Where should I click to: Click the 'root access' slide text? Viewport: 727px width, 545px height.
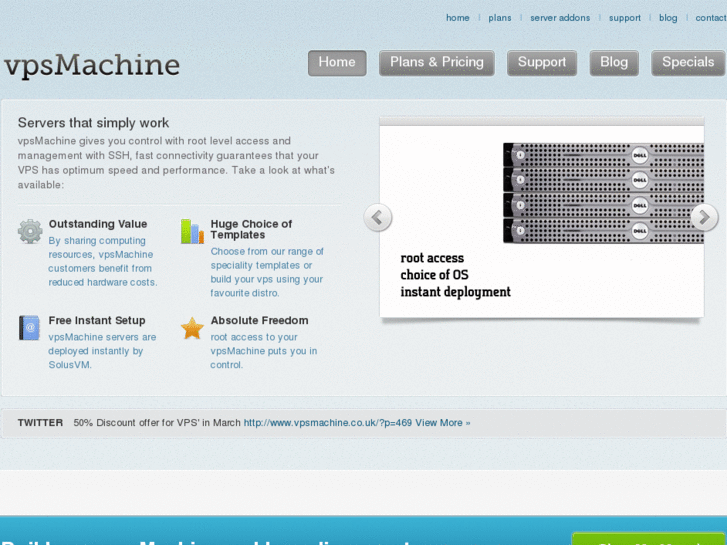(432, 258)
